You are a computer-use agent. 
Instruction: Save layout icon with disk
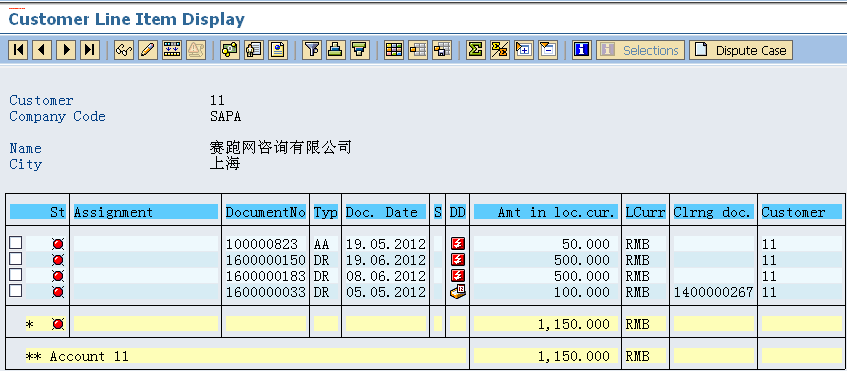click(x=442, y=50)
